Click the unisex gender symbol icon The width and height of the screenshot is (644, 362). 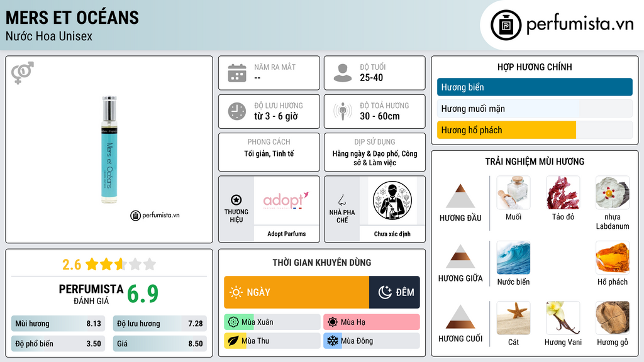(23, 73)
